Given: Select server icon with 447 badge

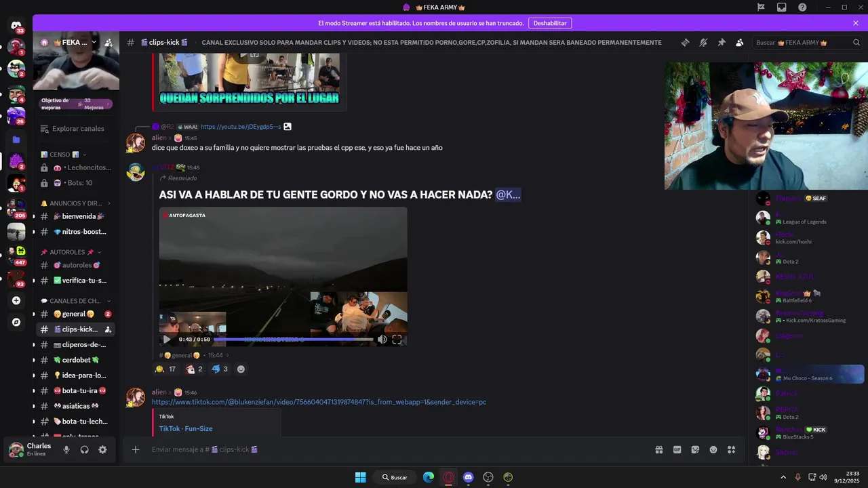Looking at the screenshot, I should [x=16, y=255].
